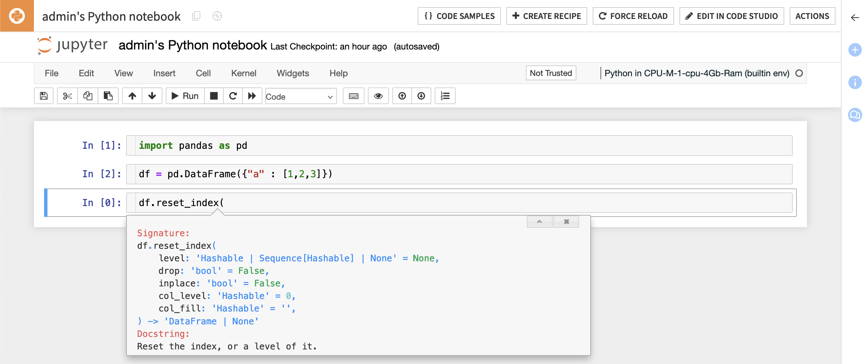Save the notebook using the floppy disk icon
The width and height of the screenshot is (868, 364).
point(44,96)
